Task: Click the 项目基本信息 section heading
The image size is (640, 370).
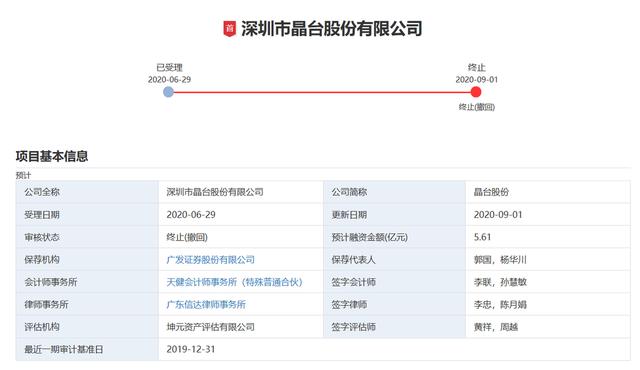Action: 52,156
